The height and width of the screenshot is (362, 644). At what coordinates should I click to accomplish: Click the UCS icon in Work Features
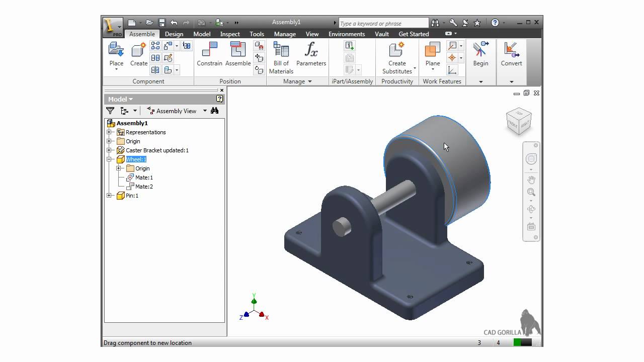pos(452,70)
